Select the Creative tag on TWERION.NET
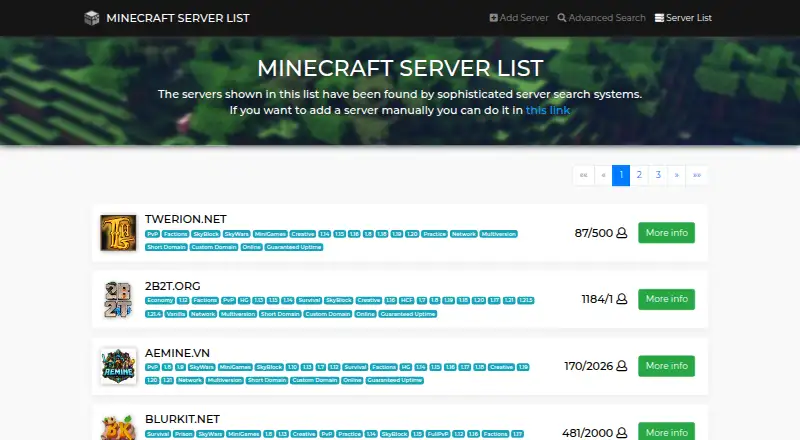 [x=303, y=234]
